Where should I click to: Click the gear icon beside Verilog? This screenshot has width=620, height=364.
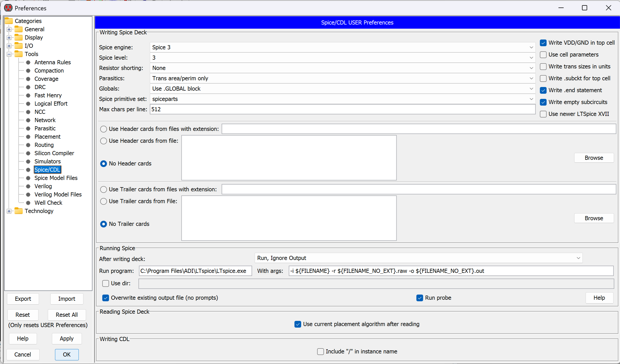[x=28, y=186]
